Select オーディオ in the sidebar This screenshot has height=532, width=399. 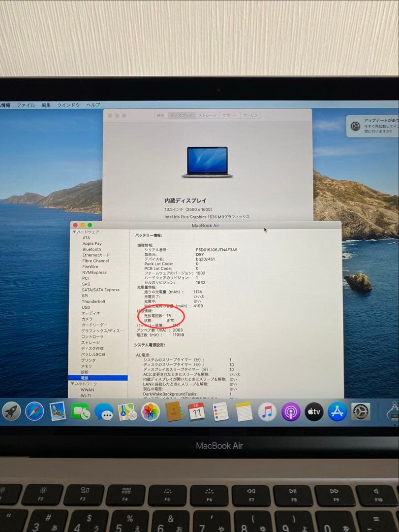pos(91,313)
